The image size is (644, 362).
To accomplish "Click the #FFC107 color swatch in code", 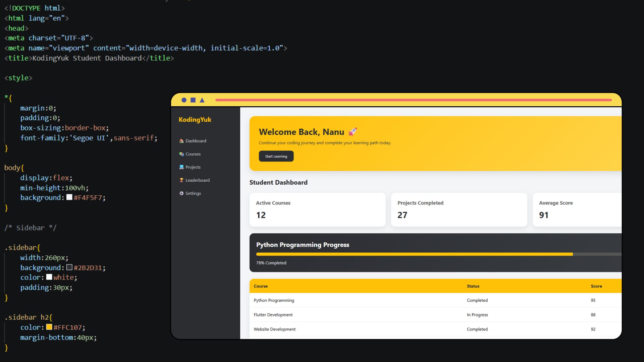I will (49, 327).
